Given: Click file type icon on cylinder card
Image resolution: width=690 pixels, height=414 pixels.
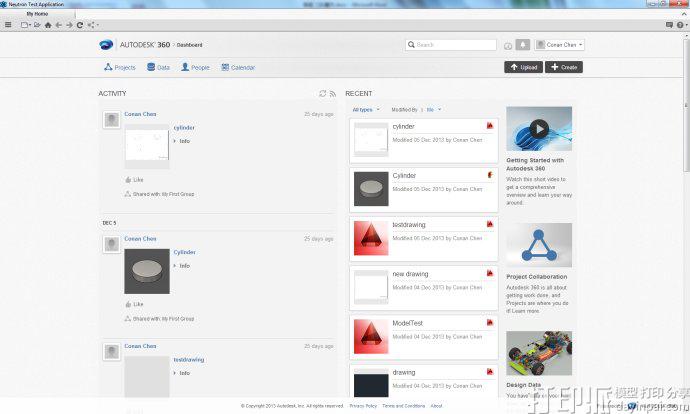Looking at the screenshot, I should click(x=490, y=126).
